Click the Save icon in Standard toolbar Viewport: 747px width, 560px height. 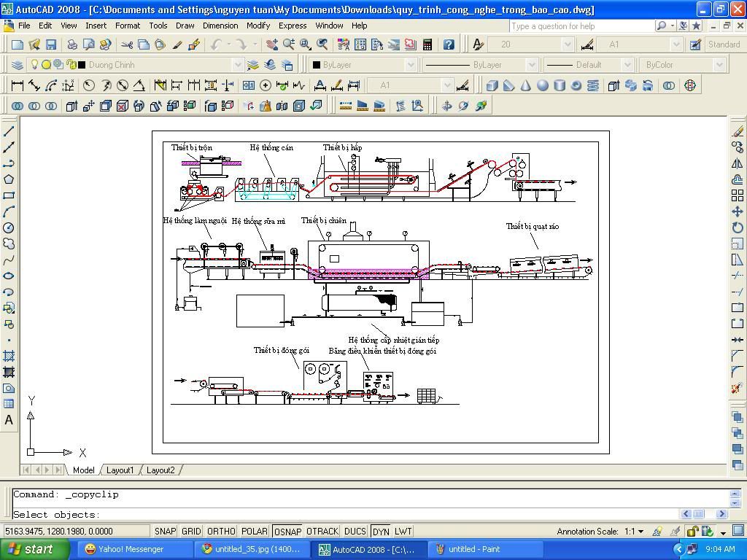pyautogui.click(x=50, y=44)
